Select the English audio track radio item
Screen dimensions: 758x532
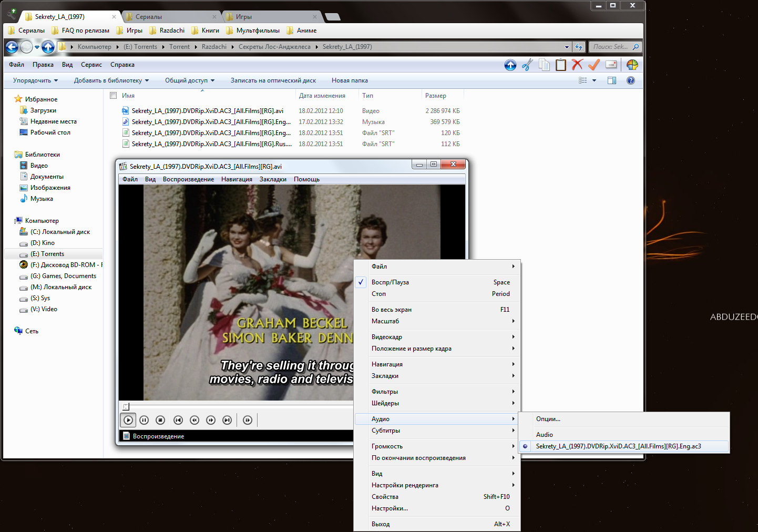623,446
